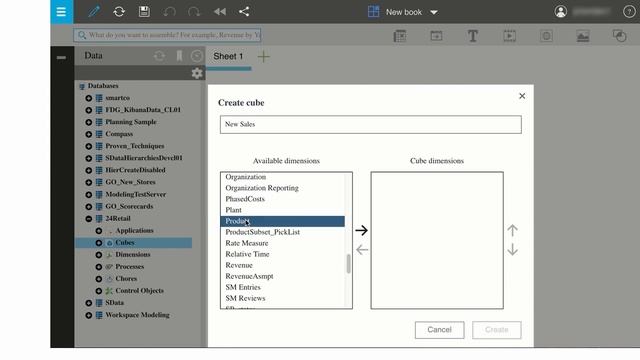The width and height of the screenshot is (640, 360).
Task: Click the Data panel bookmark icon
Action: tap(179, 56)
